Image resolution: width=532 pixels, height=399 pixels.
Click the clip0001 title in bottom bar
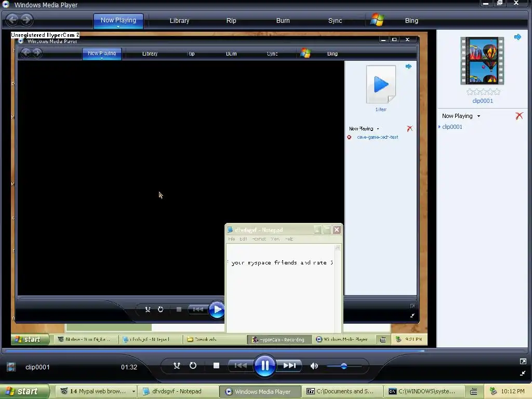tap(37, 367)
